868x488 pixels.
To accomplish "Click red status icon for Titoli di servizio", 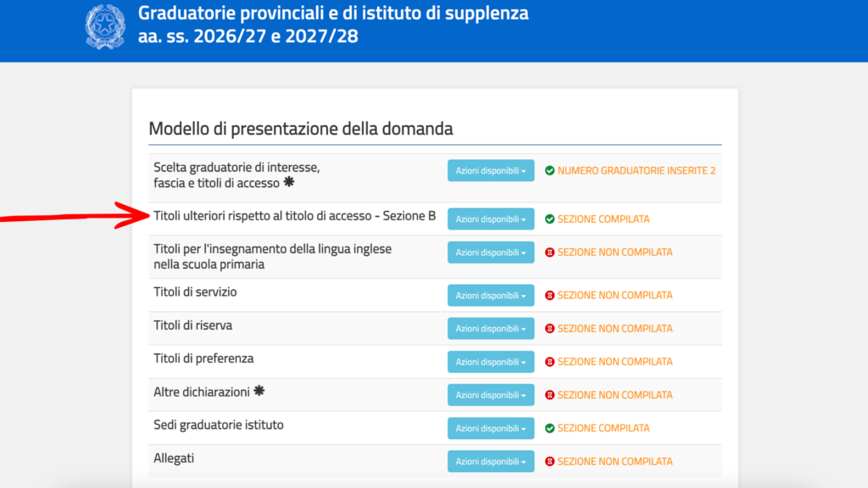I will 550,296.
